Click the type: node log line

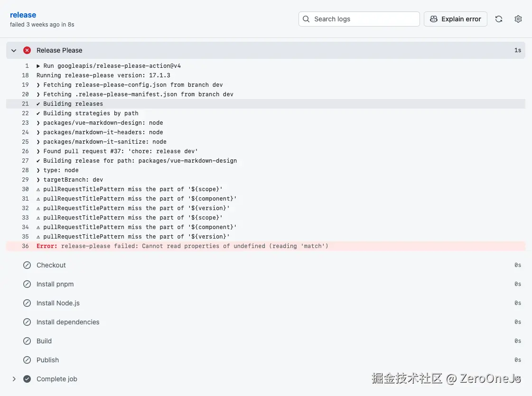[266, 170]
